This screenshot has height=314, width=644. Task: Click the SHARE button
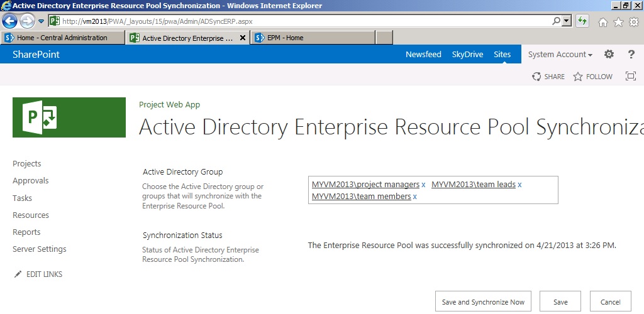click(x=548, y=77)
